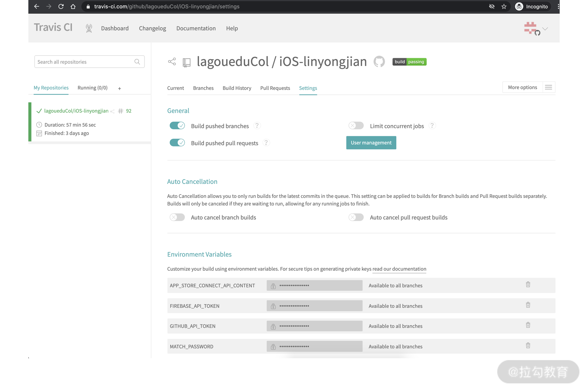This screenshot has width=588, height=391.
Task: Delete GITHUB_API_TOKEN variable with trash icon
Action: coord(528,325)
